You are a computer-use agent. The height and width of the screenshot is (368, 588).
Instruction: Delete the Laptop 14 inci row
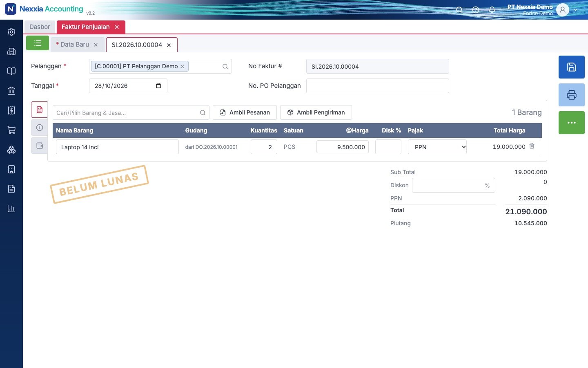[x=532, y=146]
